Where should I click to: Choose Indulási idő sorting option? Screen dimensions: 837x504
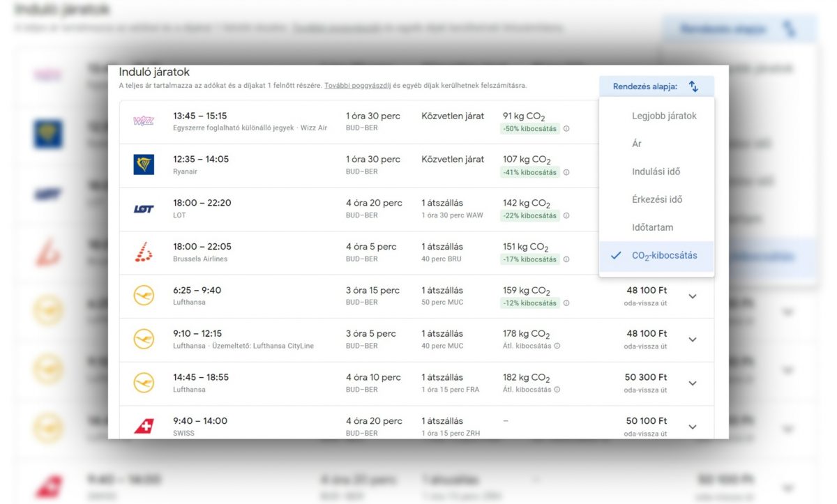[x=656, y=171]
